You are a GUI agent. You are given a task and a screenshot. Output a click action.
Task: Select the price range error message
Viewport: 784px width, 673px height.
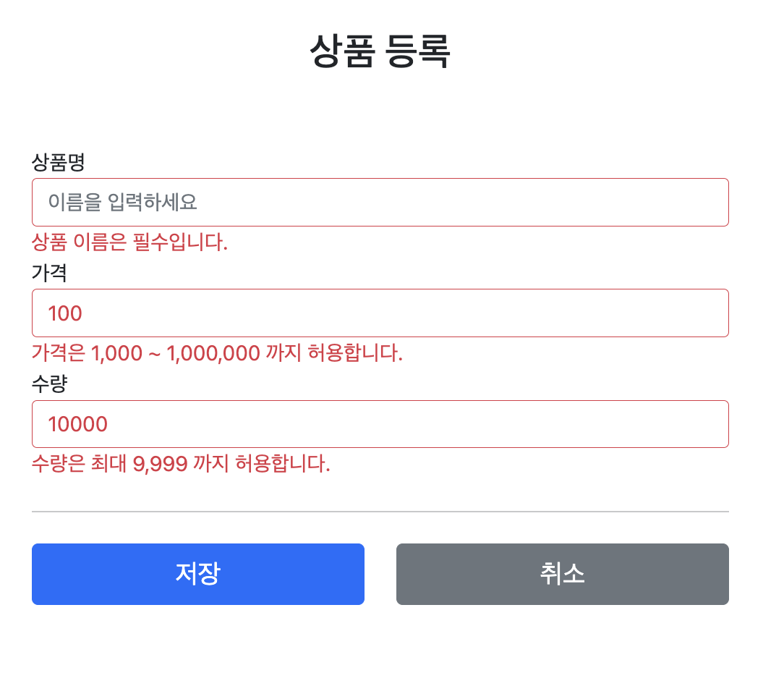click(217, 354)
